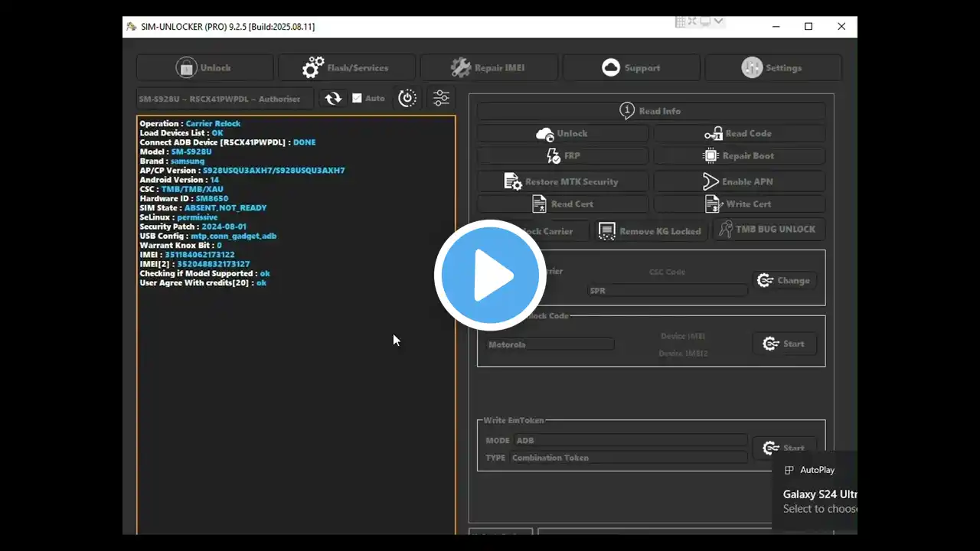Click the refresh devices icon
The width and height of the screenshot is (980, 551).
tap(333, 99)
